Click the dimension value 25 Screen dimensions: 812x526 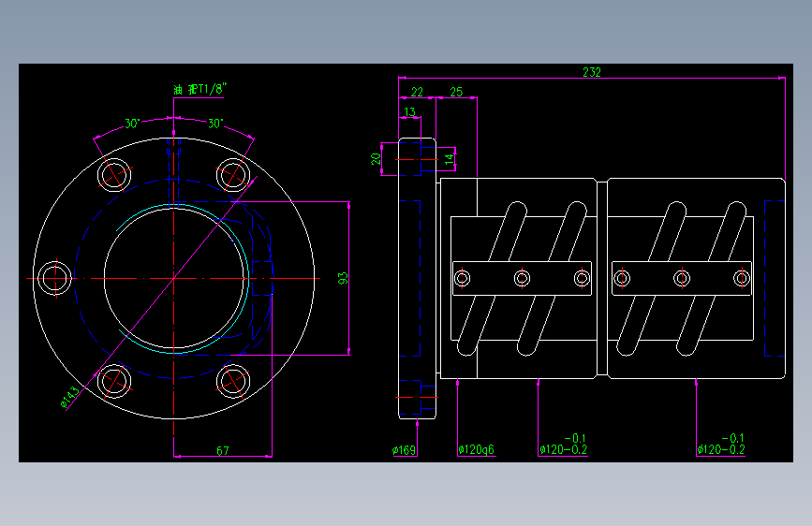456,92
